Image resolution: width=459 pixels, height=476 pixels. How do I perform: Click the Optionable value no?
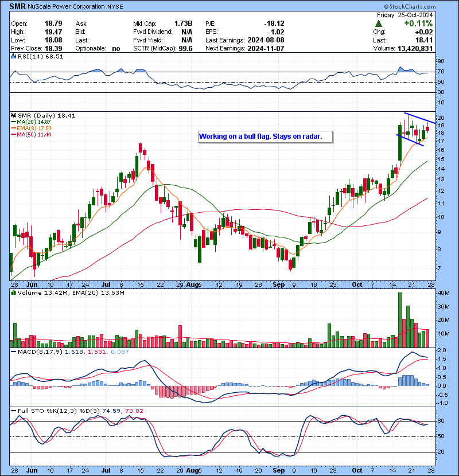tap(116, 49)
